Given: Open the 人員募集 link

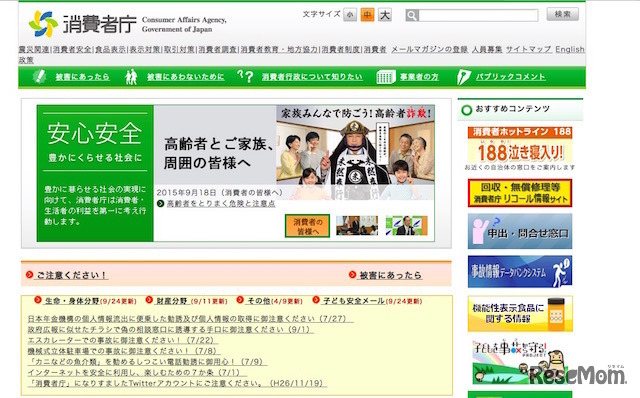Looking at the screenshot, I should click(487, 49).
